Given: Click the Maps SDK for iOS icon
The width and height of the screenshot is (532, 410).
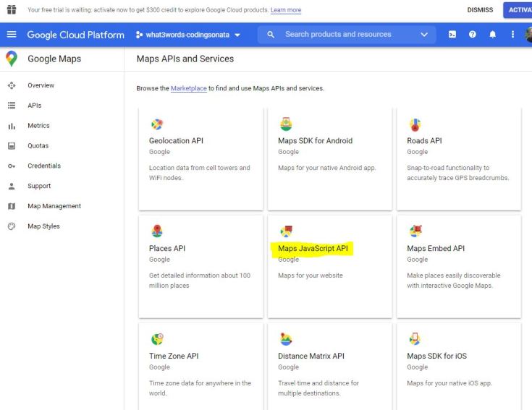Looking at the screenshot, I should coord(415,338).
